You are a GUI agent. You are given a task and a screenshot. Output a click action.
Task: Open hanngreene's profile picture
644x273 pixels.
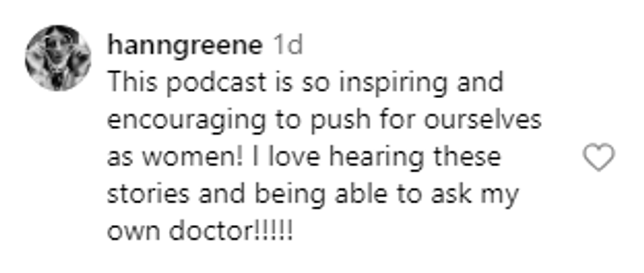click(x=58, y=58)
